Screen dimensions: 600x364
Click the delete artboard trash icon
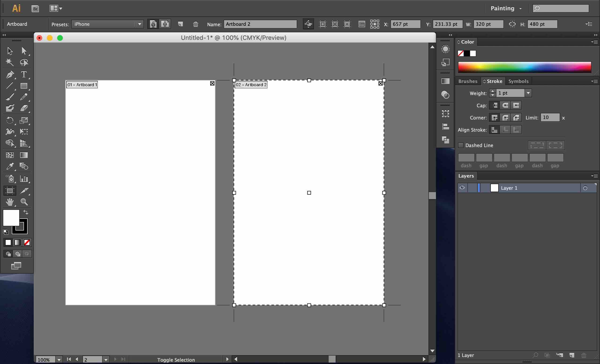tap(195, 24)
